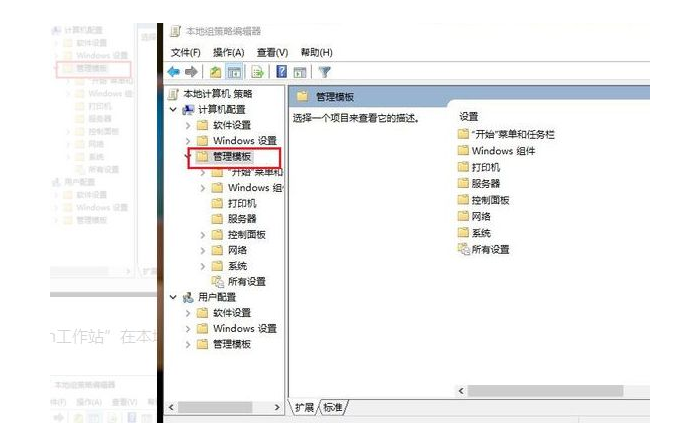Select 用户配置 in the tree
This screenshot has width=695, height=441.
pos(217,297)
